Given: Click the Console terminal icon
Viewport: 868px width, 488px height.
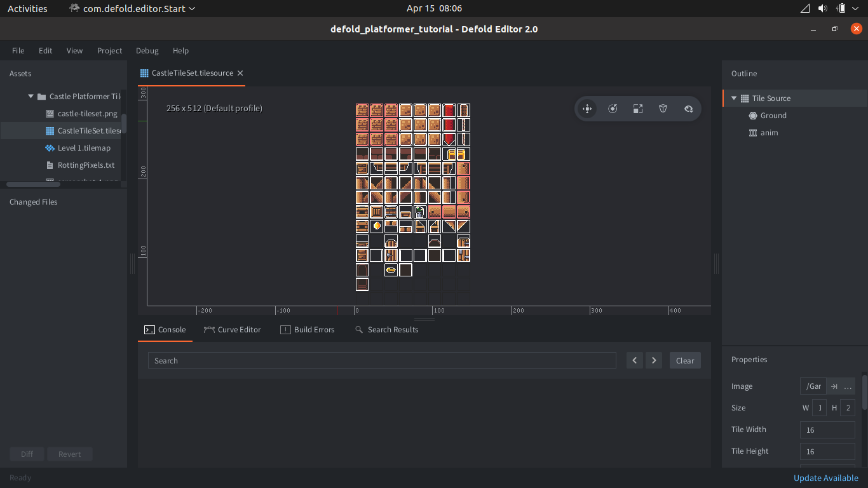Looking at the screenshot, I should 149,330.
